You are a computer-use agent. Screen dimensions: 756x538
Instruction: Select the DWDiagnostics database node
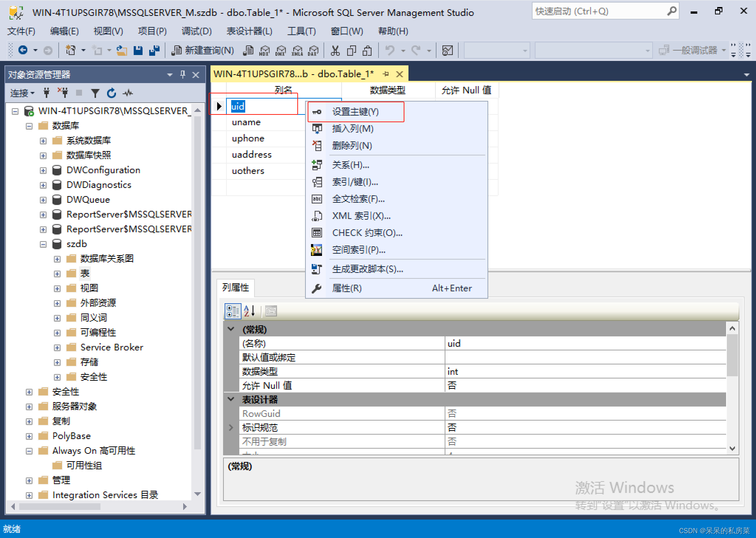[99, 185]
